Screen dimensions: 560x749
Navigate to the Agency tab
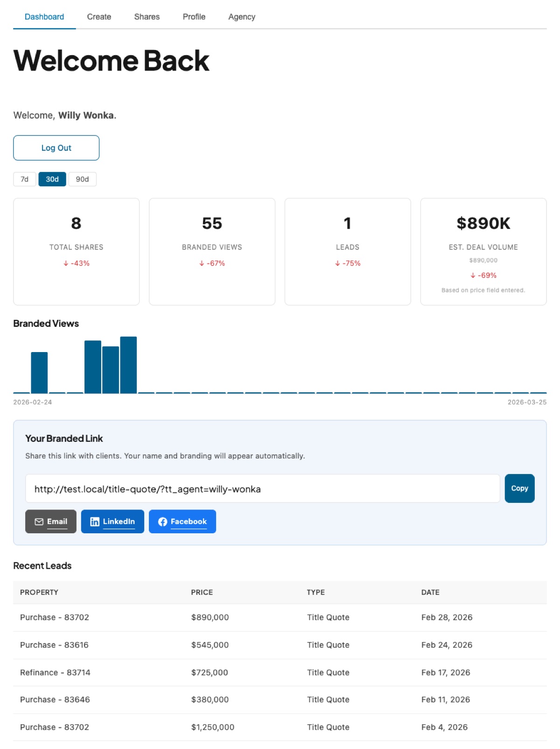(x=242, y=17)
